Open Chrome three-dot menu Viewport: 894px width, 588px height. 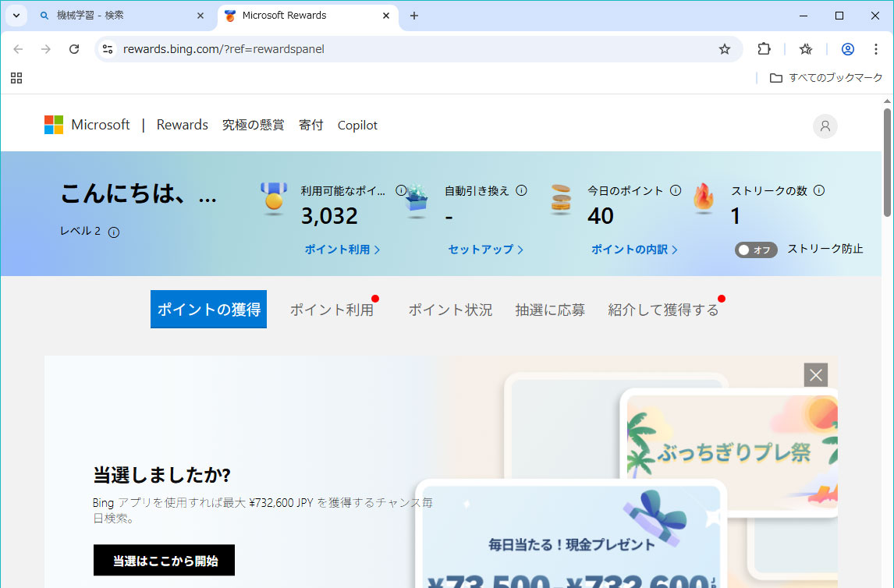point(876,49)
